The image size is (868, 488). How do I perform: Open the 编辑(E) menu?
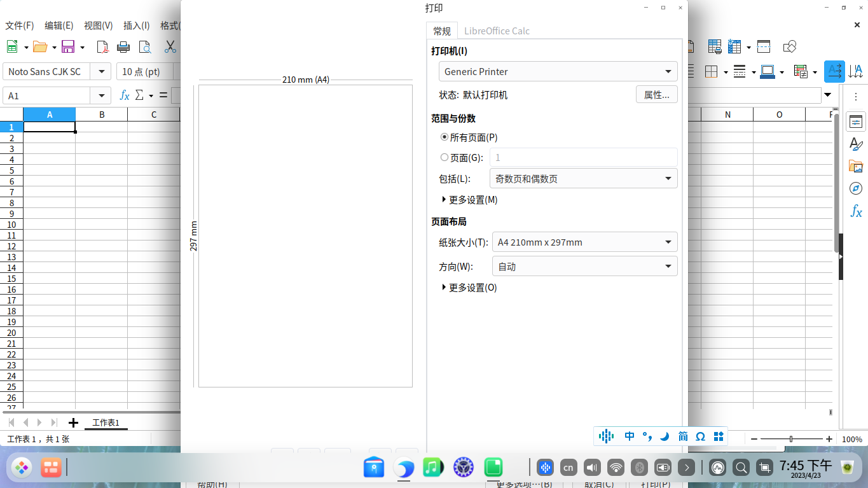(59, 25)
